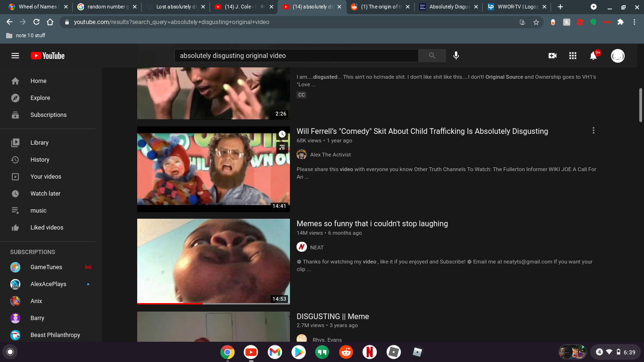Screen dimensions: 644x362
Task: Click the Will Ferrell video thumbnail
Action: click(214, 169)
